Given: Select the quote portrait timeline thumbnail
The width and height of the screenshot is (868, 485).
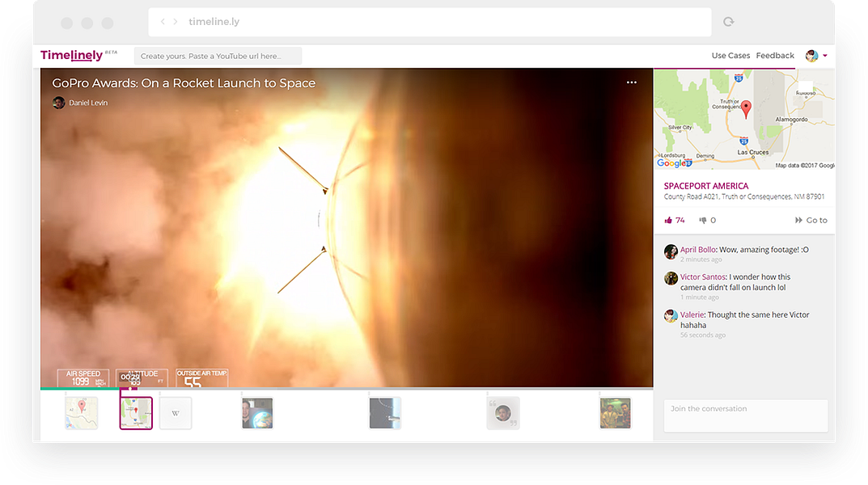Looking at the screenshot, I should [503, 413].
